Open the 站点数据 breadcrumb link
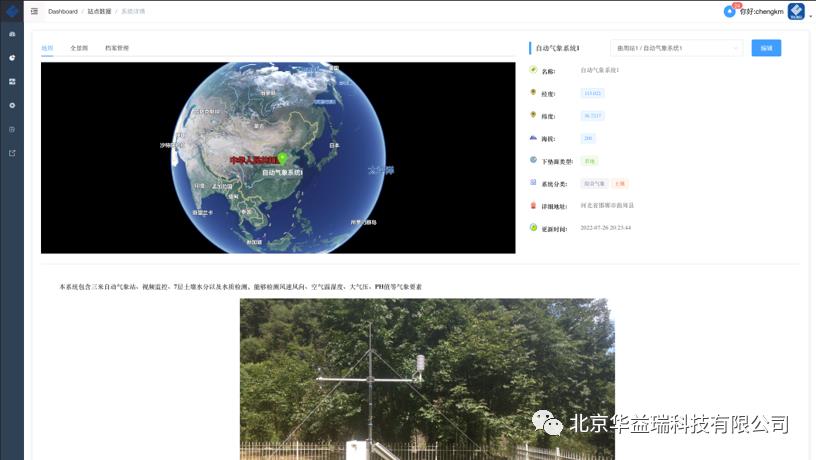816x460 pixels. (x=99, y=11)
